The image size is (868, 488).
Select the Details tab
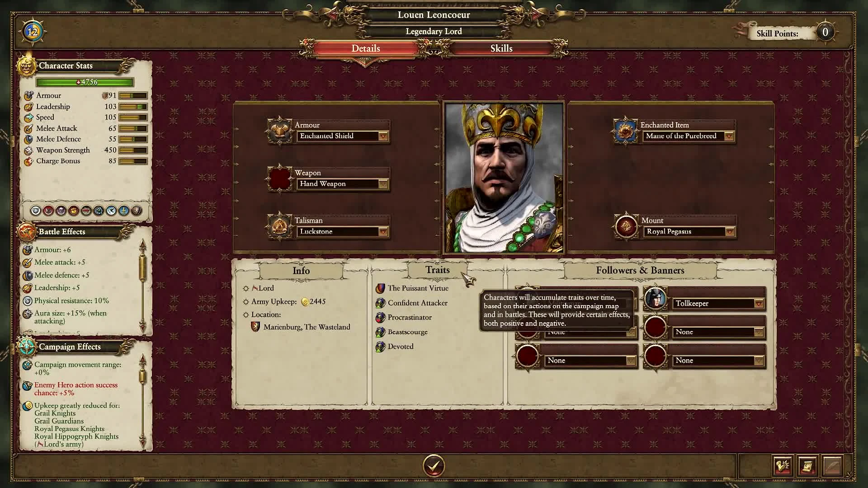pyautogui.click(x=366, y=48)
